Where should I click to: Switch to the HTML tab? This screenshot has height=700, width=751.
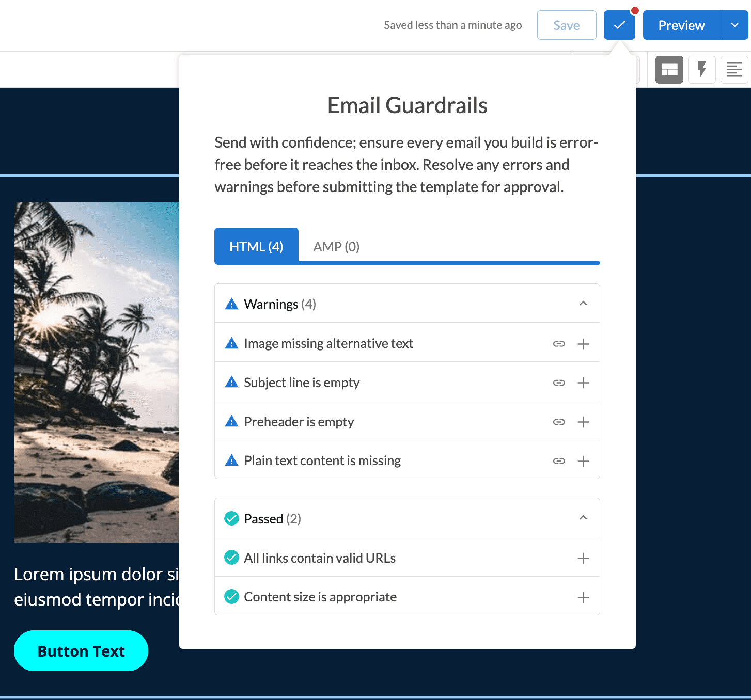pos(256,246)
